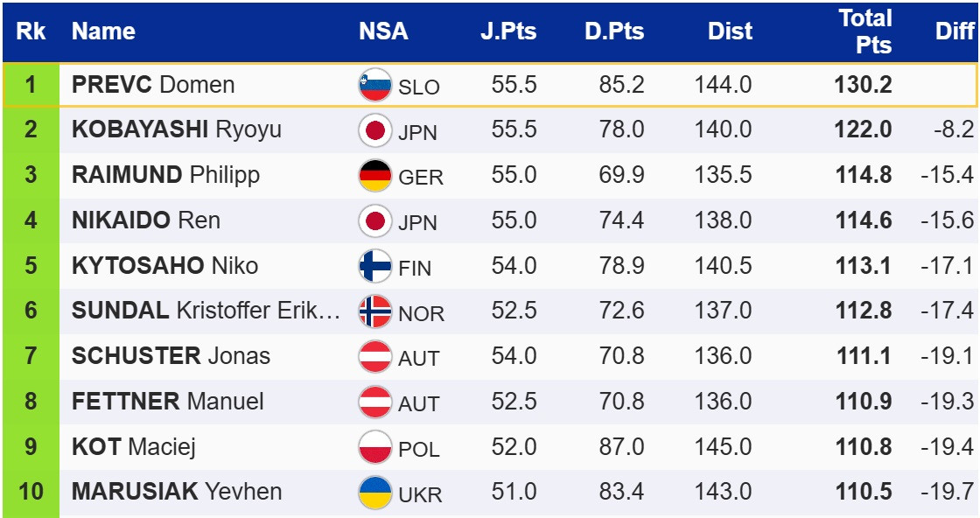This screenshot has width=980, height=518.
Task: Click the Finland flag icon beside FIN
Action: coord(375,266)
